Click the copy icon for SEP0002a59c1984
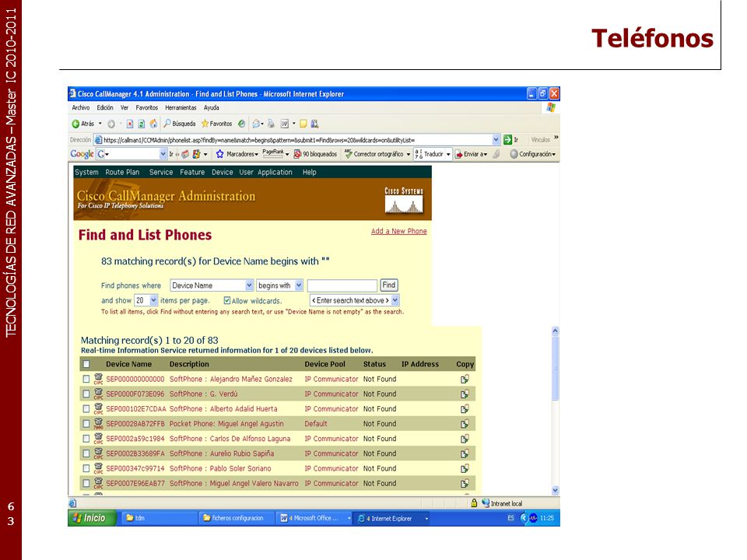This screenshot has width=747, height=560. click(465, 439)
